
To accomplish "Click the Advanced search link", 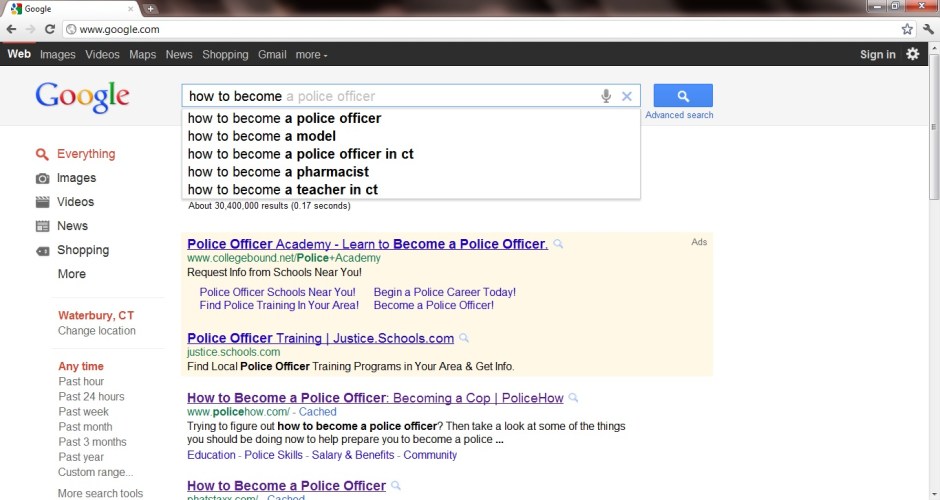I will pyautogui.click(x=679, y=115).
